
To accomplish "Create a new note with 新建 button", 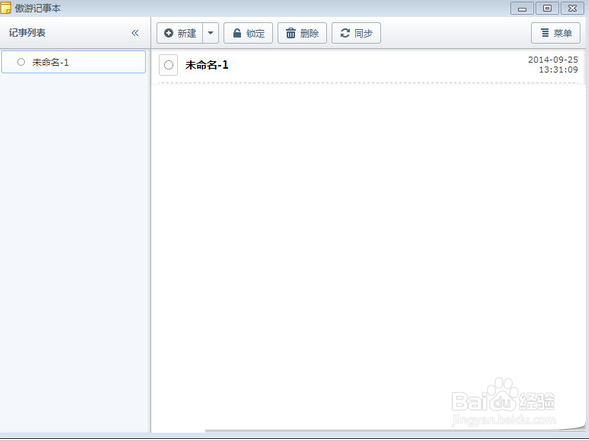I will 180,33.
